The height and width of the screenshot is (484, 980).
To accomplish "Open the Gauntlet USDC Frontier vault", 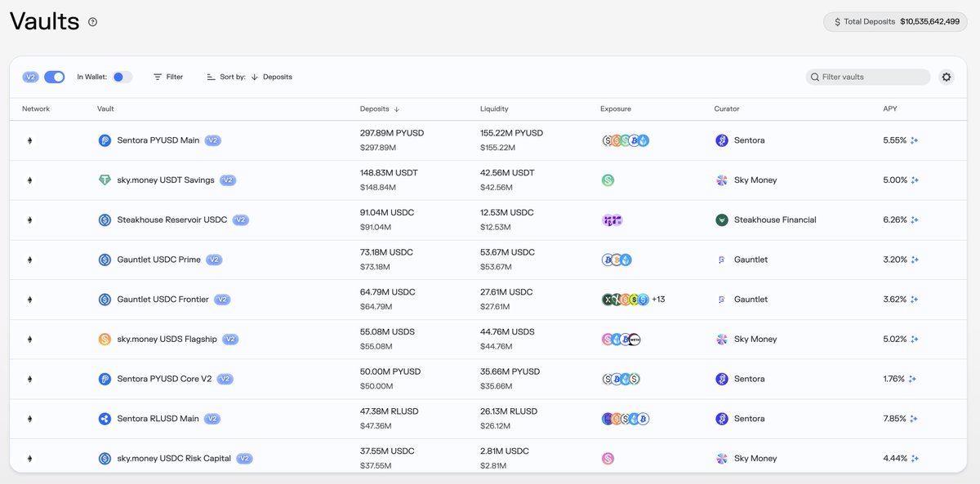I will [163, 300].
